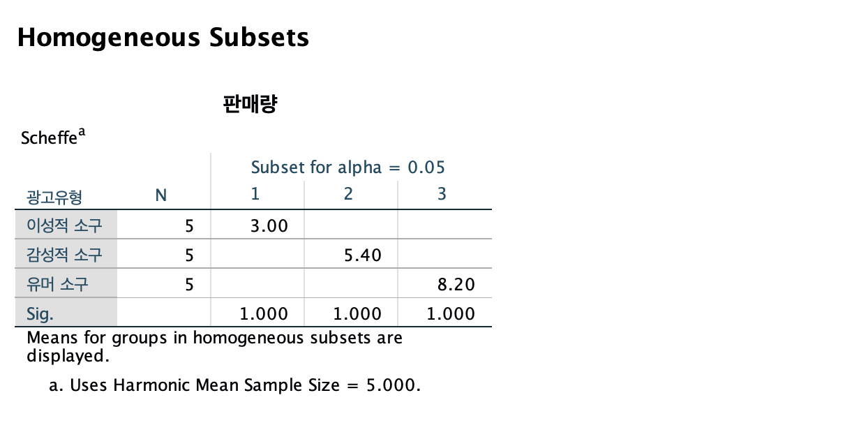Click Sig. value 1.000 under subset 2
The image size is (868, 423).
coord(357,314)
